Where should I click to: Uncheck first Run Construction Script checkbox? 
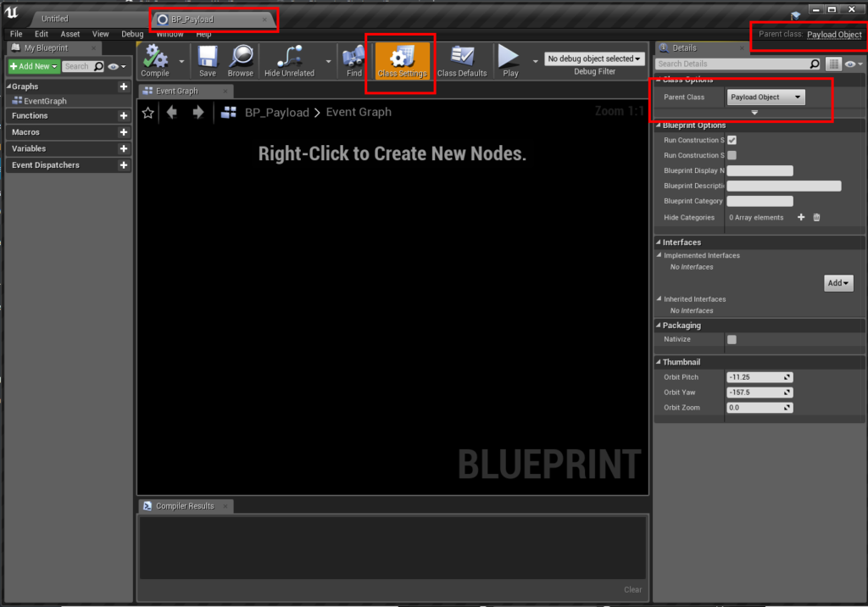(x=732, y=140)
